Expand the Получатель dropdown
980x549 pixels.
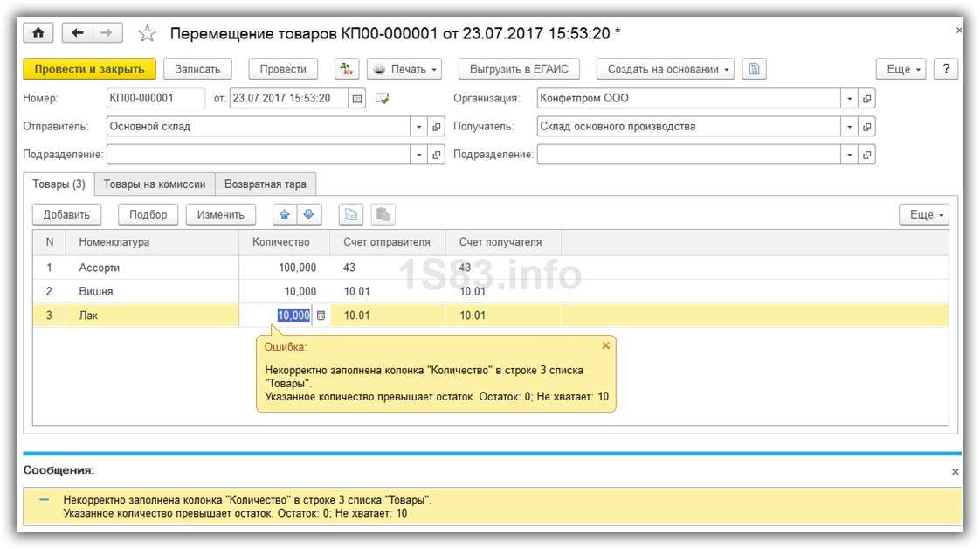click(x=849, y=126)
